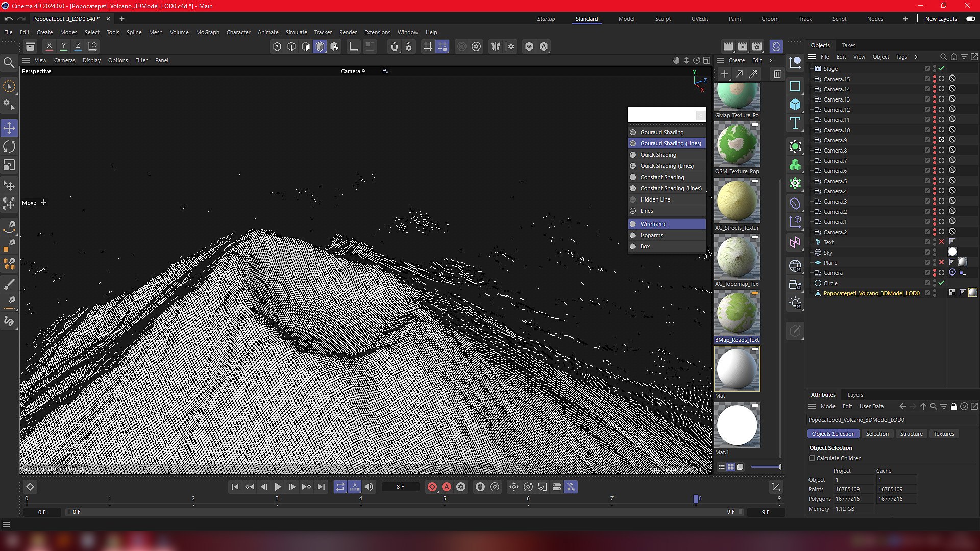Add a Cube primitive object
The height and width of the screenshot is (551, 980).
click(x=795, y=105)
